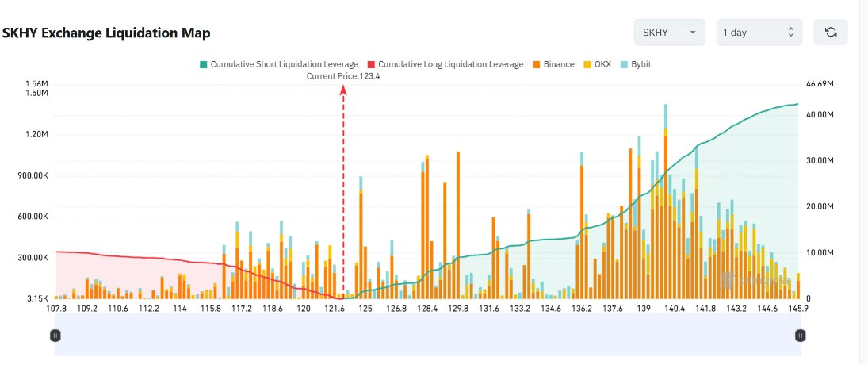Click the yellow OKX legend swatch
The width and height of the screenshot is (868, 365).
pyautogui.click(x=587, y=64)
